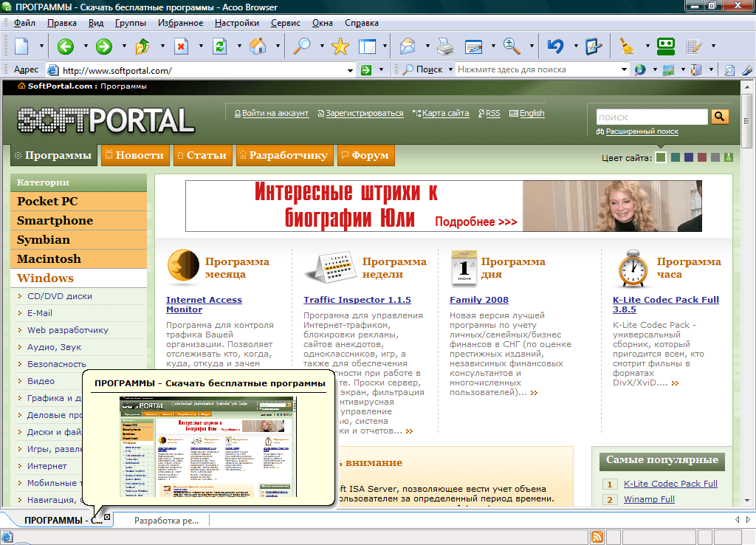This screenshot has height=545, width=756.
Task: Open the Новости site tab
Action: 136,155
